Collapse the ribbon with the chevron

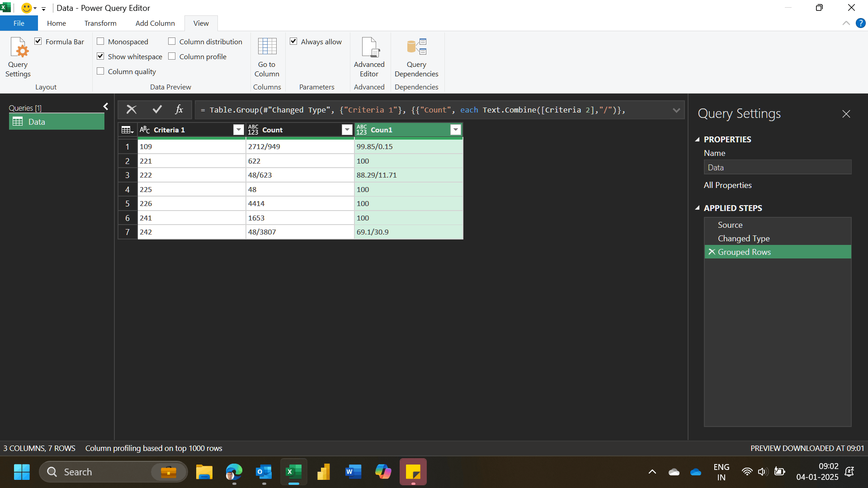click(846, 23)
